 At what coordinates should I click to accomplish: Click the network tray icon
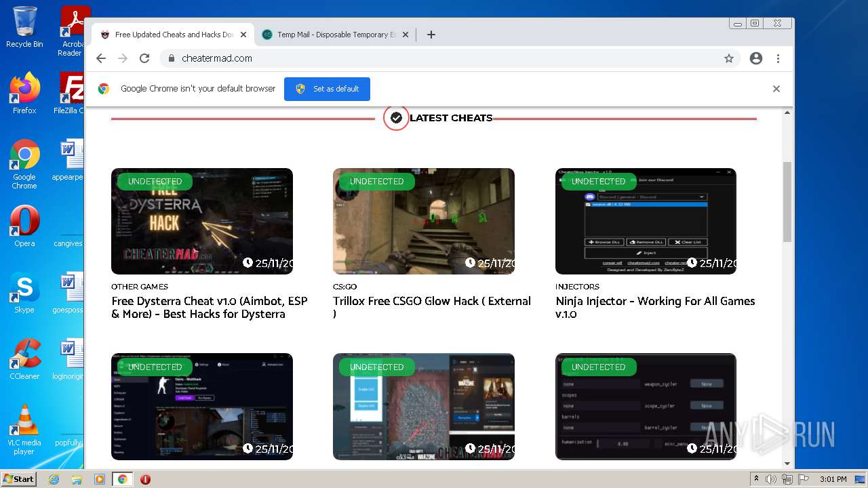(x=787, y=479)
